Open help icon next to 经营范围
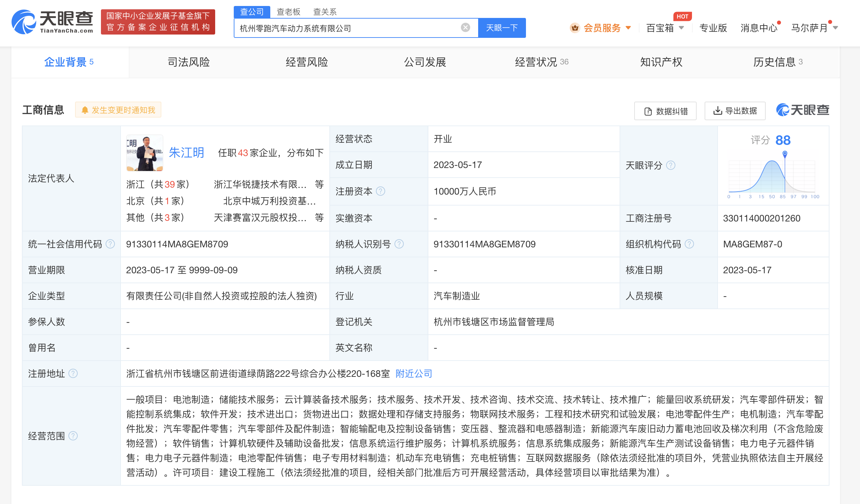Image resolution: width=860 pixels, height=504 pixels. tap(73, 436)
